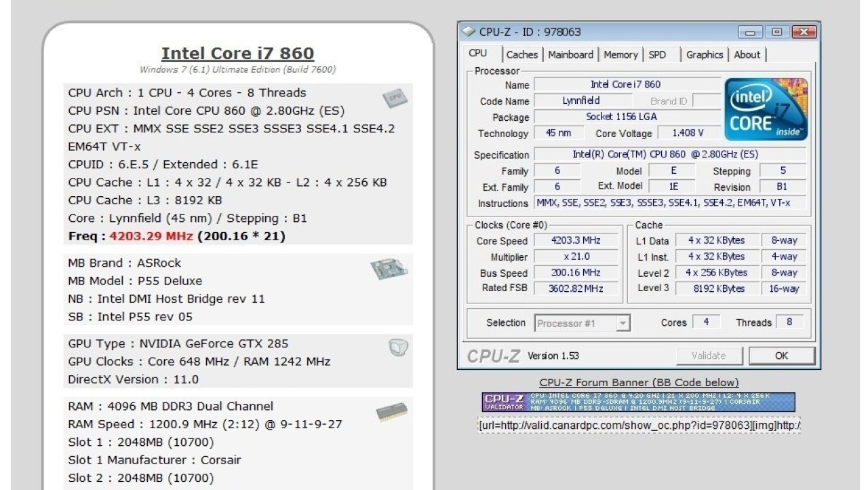Open the Intel Core i7 860 heading link

[x=237, y=54]
